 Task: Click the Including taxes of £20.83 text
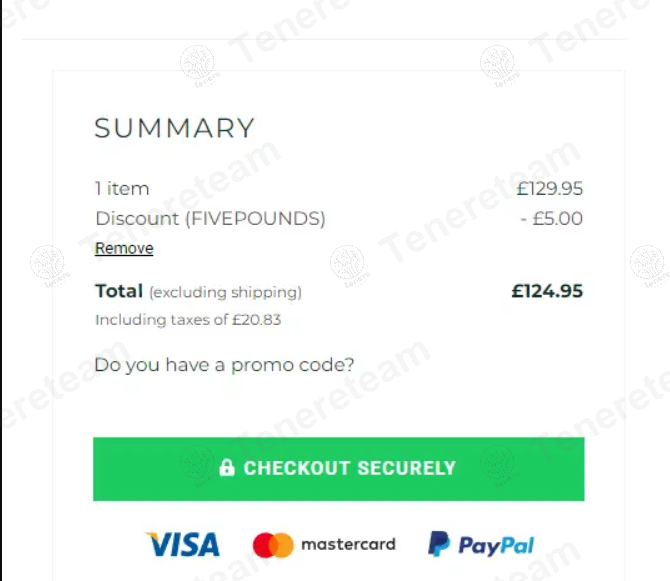point(188,320)
